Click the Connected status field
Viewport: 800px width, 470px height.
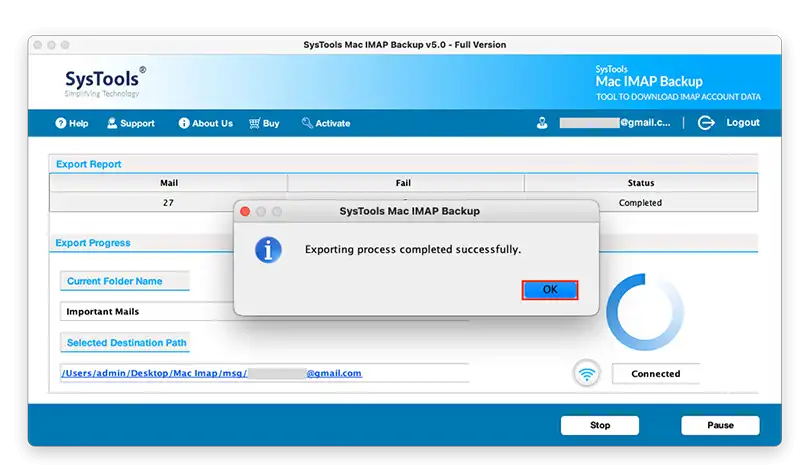coord(656,374)
